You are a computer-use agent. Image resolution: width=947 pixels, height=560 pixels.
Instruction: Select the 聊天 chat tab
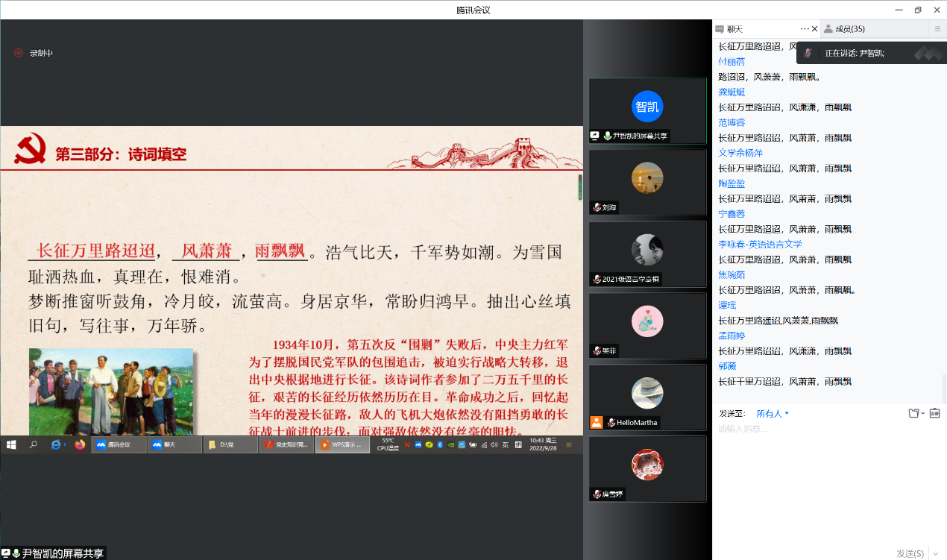[734, 29]
